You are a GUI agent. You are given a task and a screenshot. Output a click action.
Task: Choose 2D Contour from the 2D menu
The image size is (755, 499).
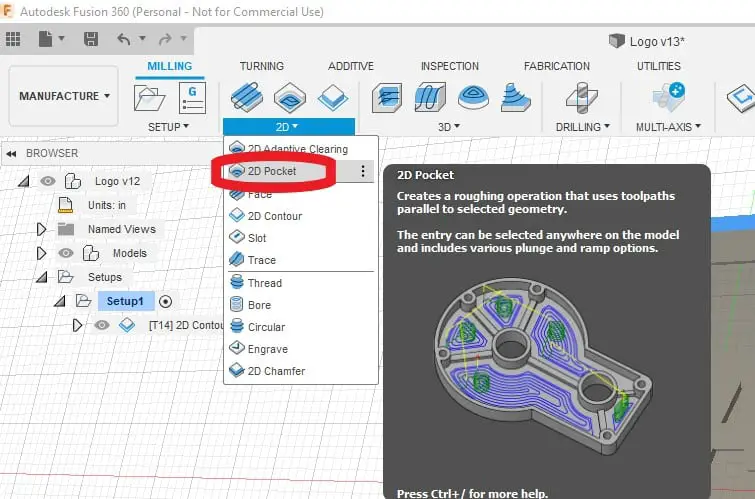299,216
